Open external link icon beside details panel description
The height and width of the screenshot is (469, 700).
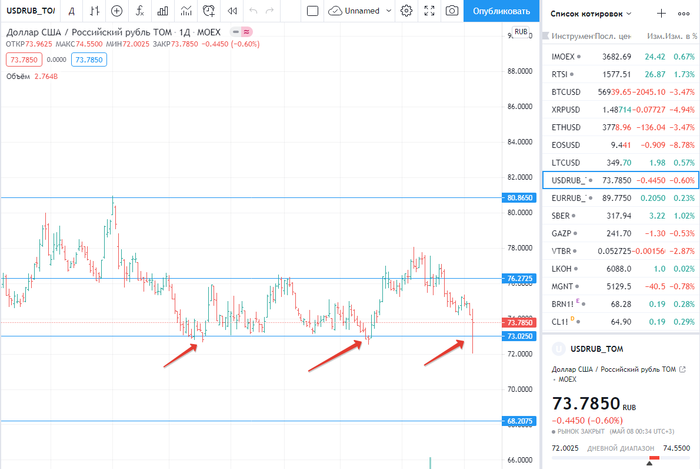point(682,369)
